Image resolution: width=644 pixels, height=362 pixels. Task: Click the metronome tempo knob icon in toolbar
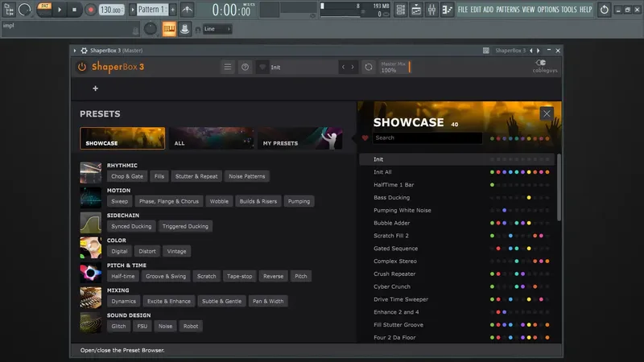[25, 10]
